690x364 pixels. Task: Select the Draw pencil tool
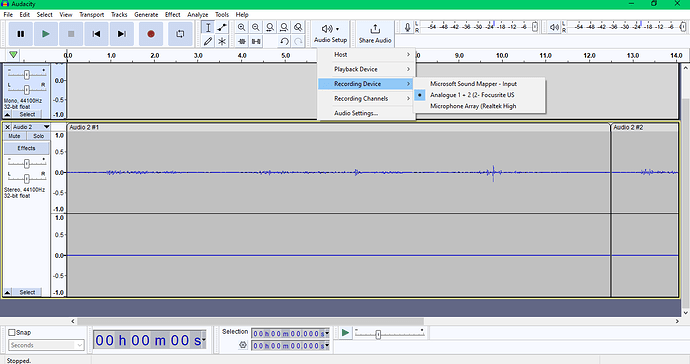click(x=208, y=41)
